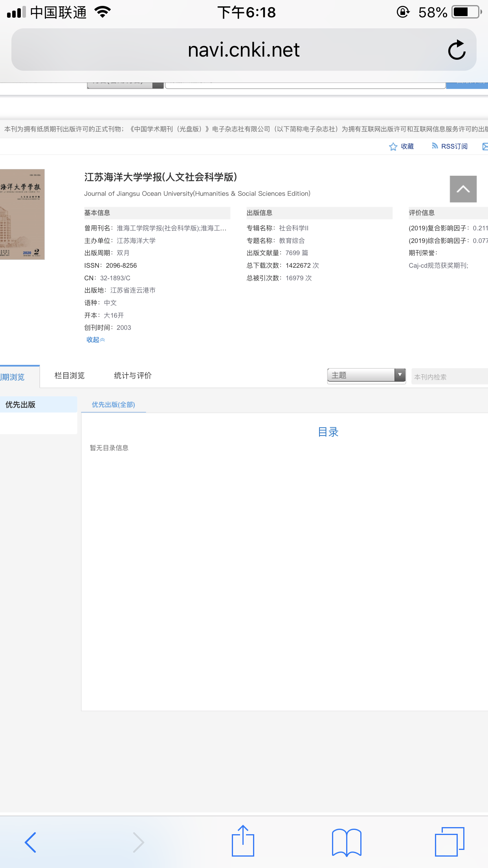
Task: Switch to the 栏目浏览 tab
Action: 70,376
